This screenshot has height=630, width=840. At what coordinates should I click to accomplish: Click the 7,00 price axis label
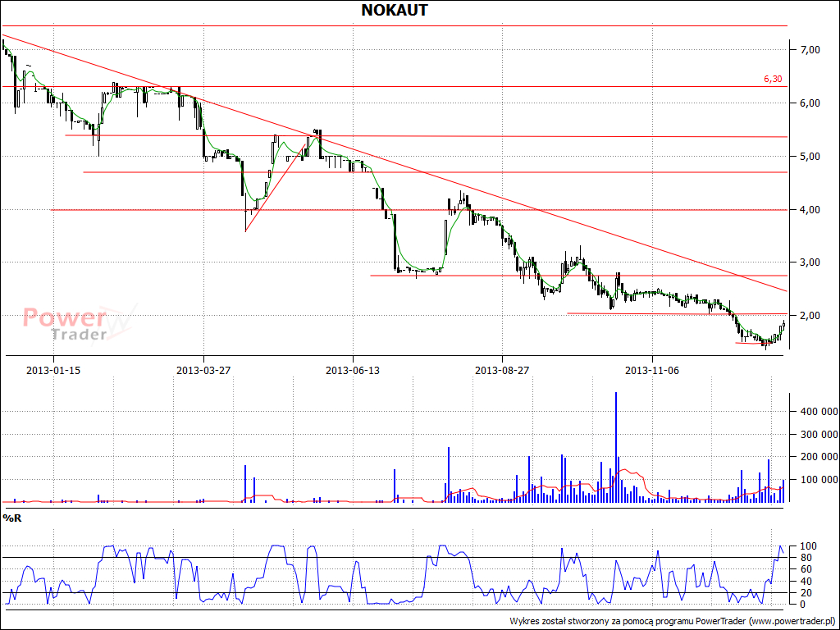point(810,50)
